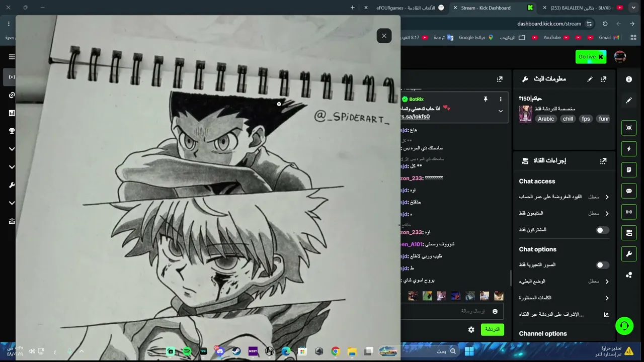Click the wrench icon in right sidebar

click(x=629, y=254)
